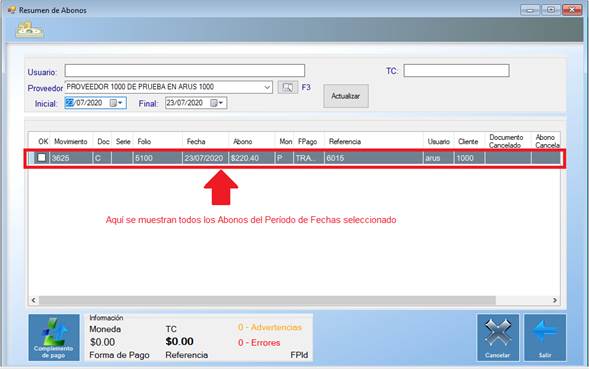Open the Inicial date picker calendar
This screenshot has height=369, width=589.
point(116,103)
